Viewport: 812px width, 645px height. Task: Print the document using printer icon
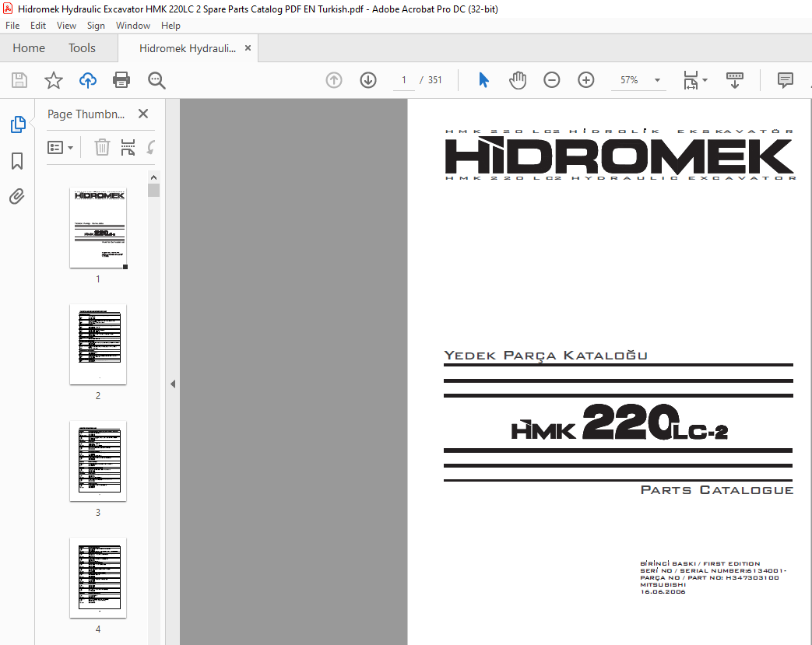click(121, 80)
